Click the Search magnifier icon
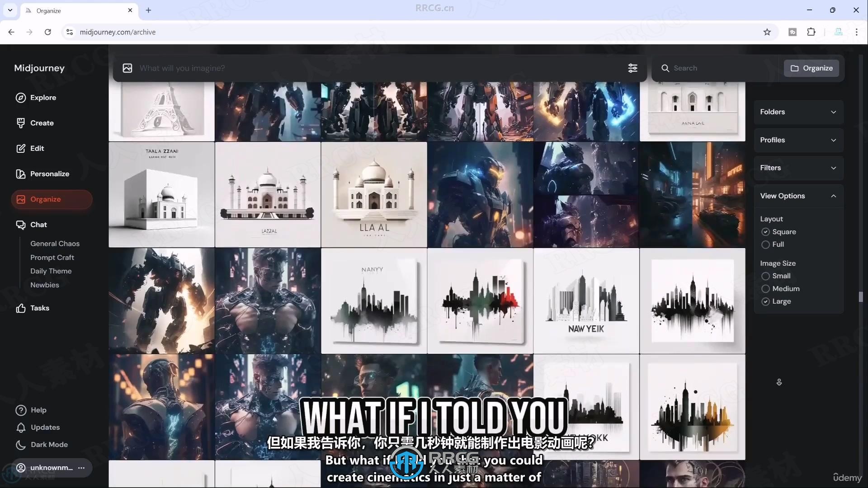Viewport: 868px width, 488px height. point(665,68)
